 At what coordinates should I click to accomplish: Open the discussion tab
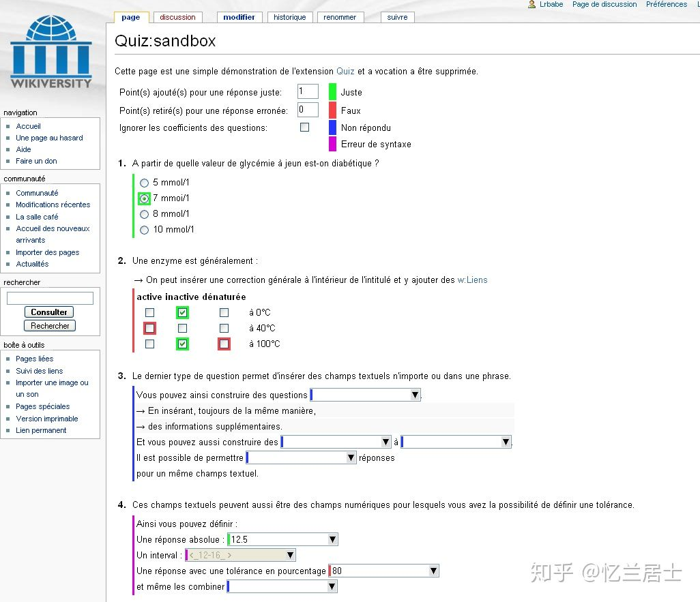pyautogui.click(x=177, y=18)
